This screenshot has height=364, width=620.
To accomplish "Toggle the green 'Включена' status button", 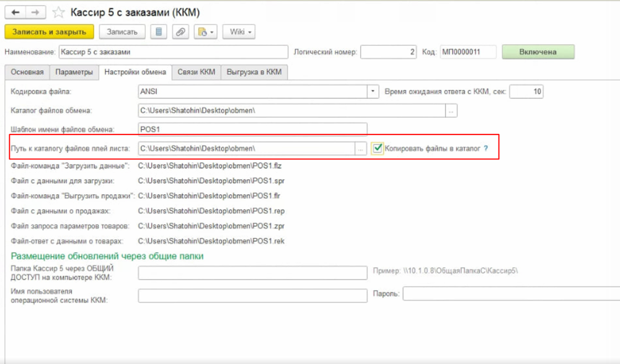I will click(538, 52).
